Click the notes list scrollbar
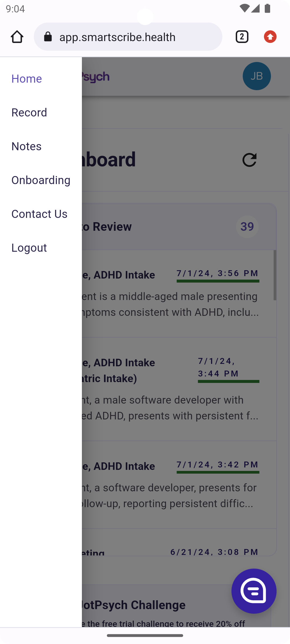 (x=275, y=275)
